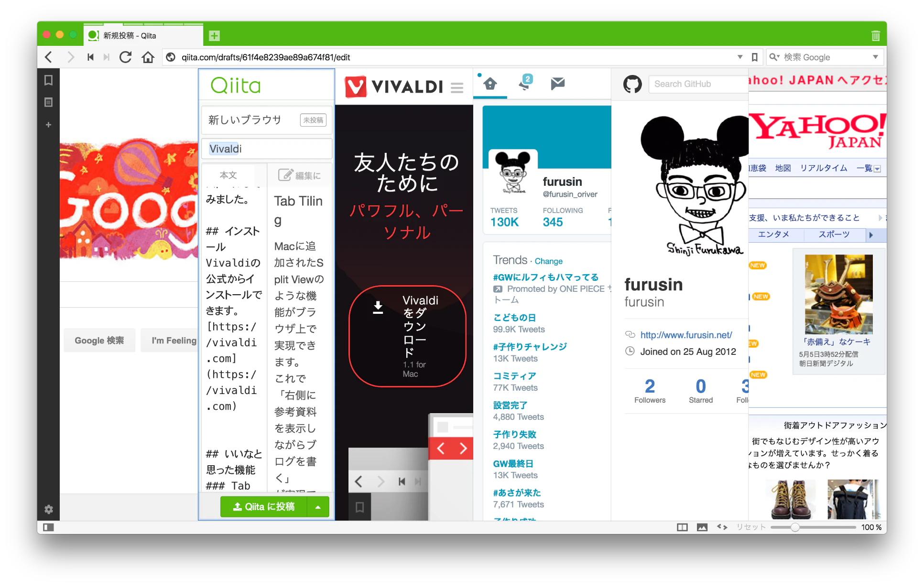Image resolution: width=924 pixels, height=587 pixels.
Task: Expand the address bar history dropdown arrow
Action: pyautogui.click(x=740, y=57)
